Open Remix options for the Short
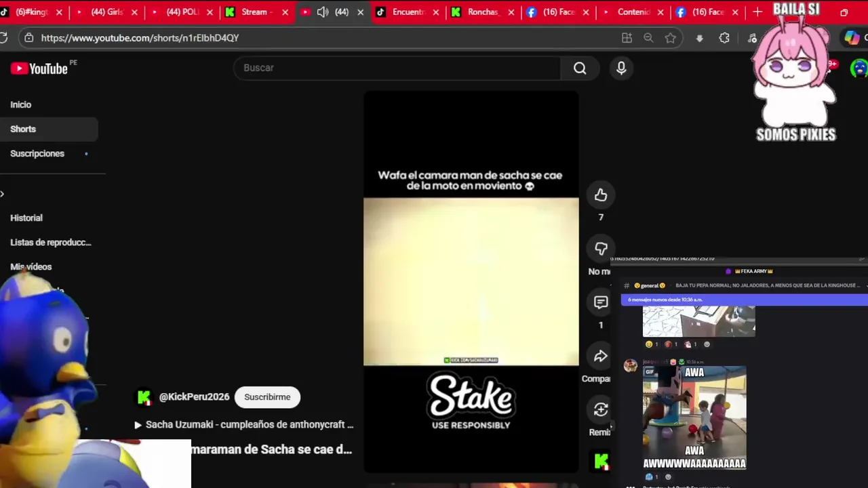This screenshot has width=868, height=488. tap(601, 409)
